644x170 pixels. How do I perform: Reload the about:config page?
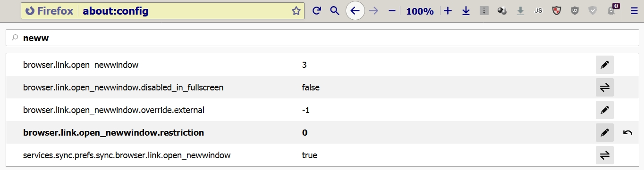click(x=317, y=11)
